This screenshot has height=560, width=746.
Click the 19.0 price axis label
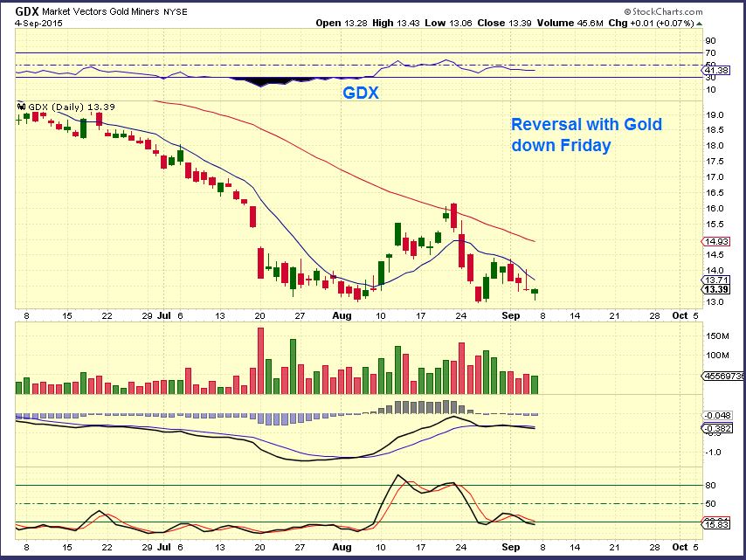[x=715, y=114]
